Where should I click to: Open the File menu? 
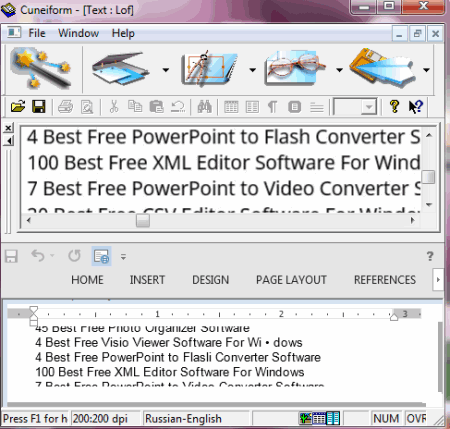coord(37,33)
